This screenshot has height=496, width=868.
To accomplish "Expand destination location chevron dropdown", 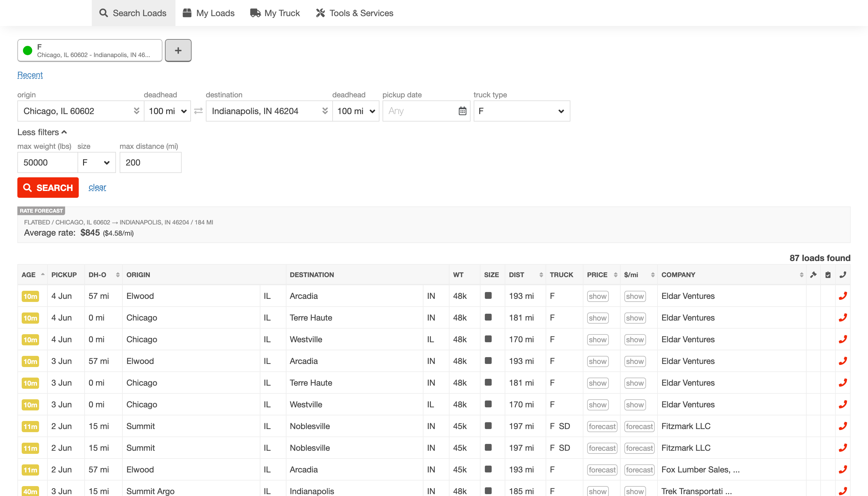I will (325, 111).
